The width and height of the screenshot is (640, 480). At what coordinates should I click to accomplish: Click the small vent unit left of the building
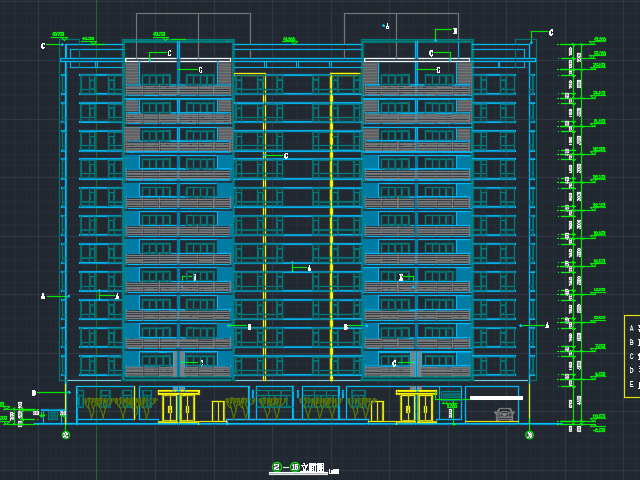(53, 416)
